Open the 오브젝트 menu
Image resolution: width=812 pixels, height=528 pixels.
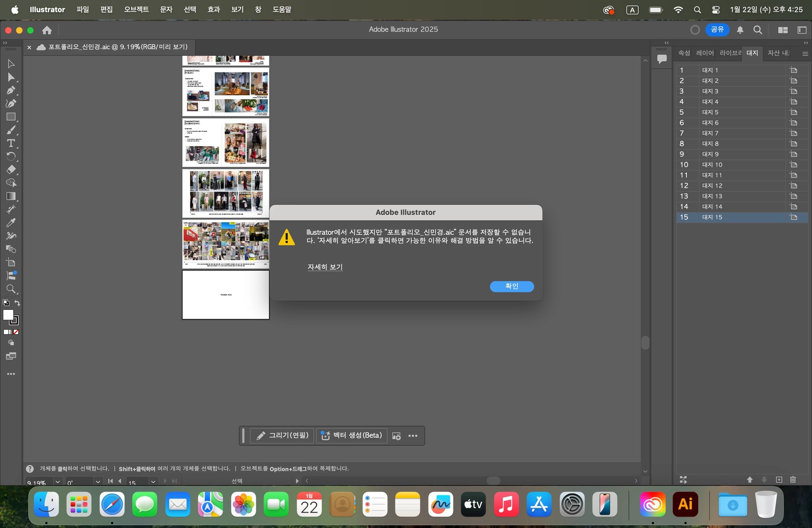[x=136, y=10]
